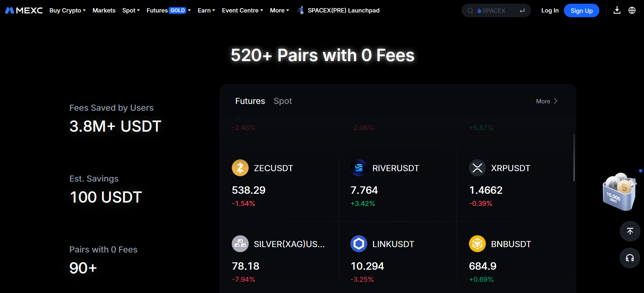Select the Futures tab

click(250, 101)
